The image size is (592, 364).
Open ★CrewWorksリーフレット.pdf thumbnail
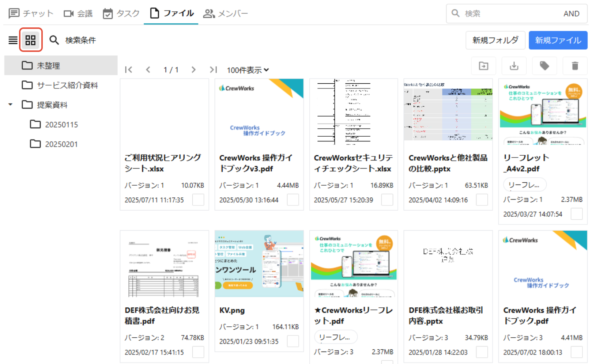click(x=354, y=264)
